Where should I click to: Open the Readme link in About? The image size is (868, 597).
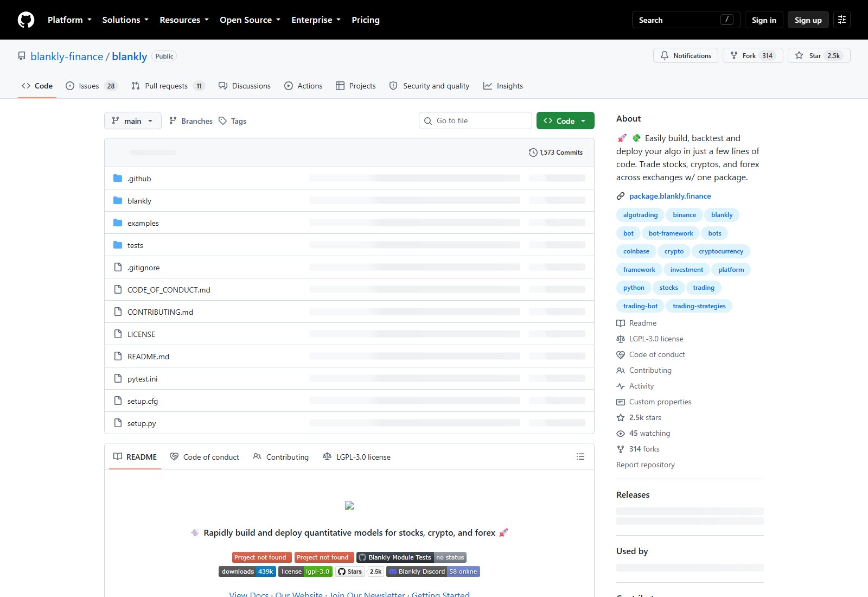[x=636, y=323]
